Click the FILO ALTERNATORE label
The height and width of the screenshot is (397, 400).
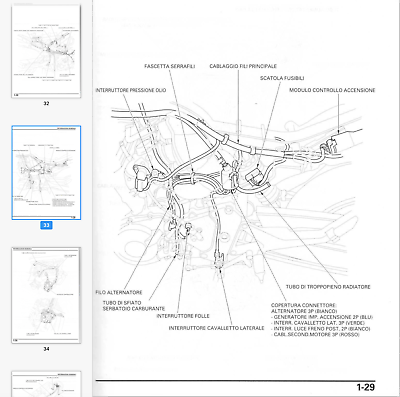click(x=119, y=292)
